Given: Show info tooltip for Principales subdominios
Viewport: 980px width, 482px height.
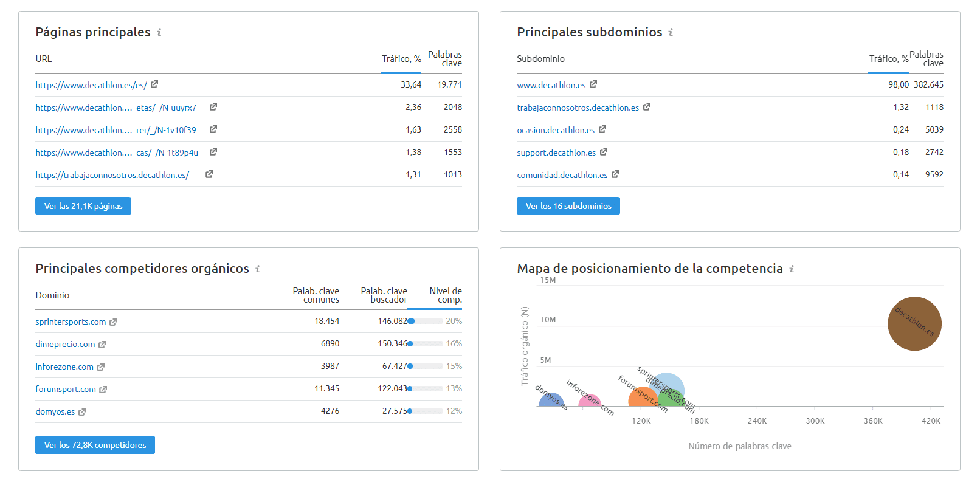Looking at the screenshot, I should 671,32.
